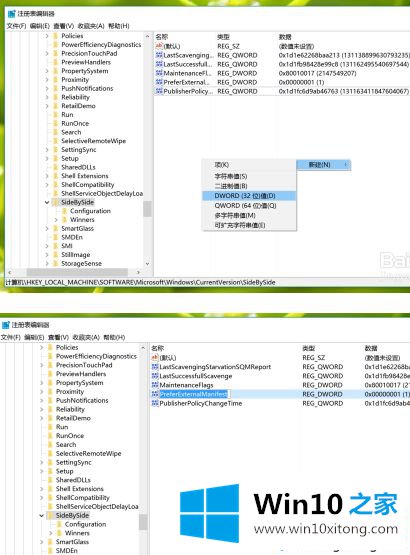Screen dimensions: 410x555
Task: Click the LastSuccessfull value icon in upper window
Action: point(159,64)
